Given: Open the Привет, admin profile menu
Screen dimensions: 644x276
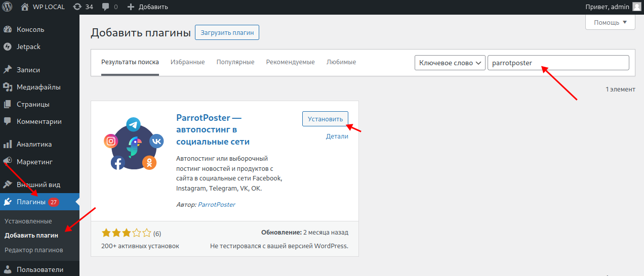Looking at the screenshot, I should (613, 7).
